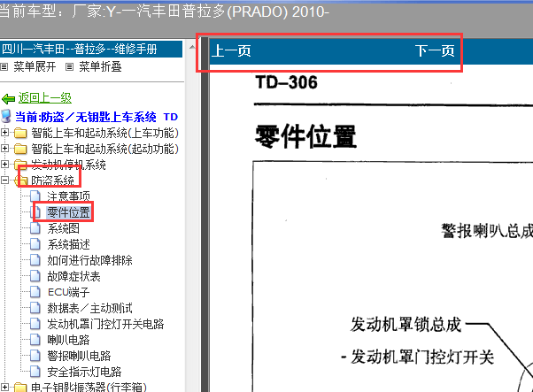This screenshot has height=392, width=533.
Task: Expand 电子钥匙振荡器(行李箱) node
Action: 4,388
